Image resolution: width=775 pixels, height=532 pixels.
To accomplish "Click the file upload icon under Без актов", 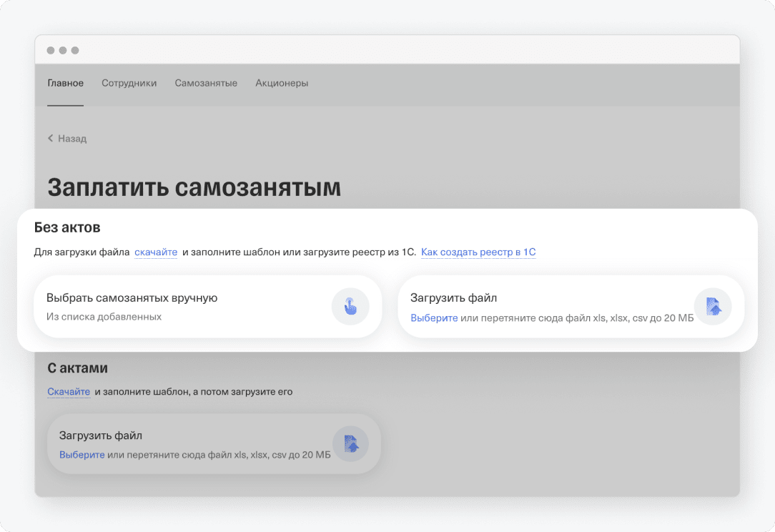I will [713, 307].
